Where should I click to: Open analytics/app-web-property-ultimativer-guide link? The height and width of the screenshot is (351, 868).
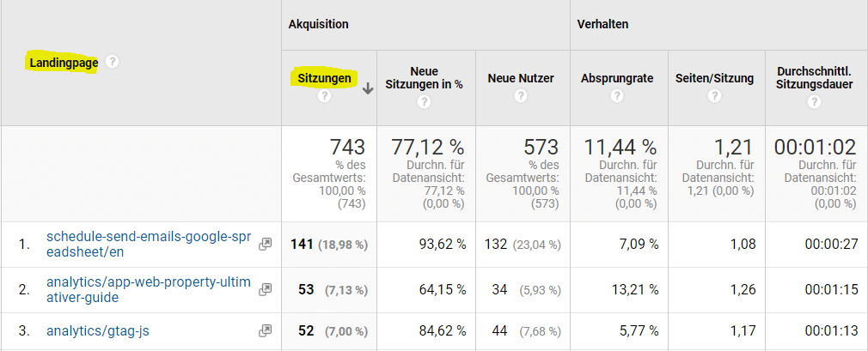coord(149,289)
